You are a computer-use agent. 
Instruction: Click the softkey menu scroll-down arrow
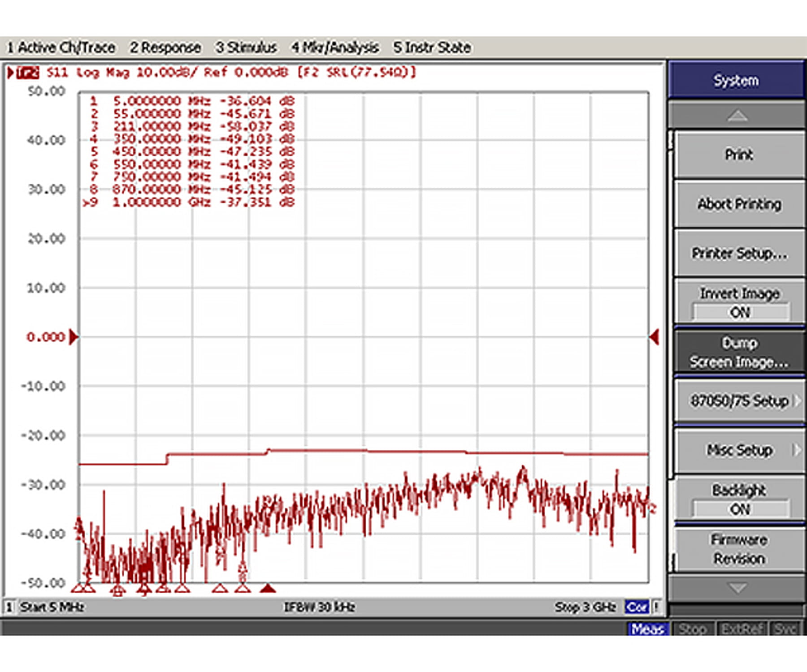(737, 587)
